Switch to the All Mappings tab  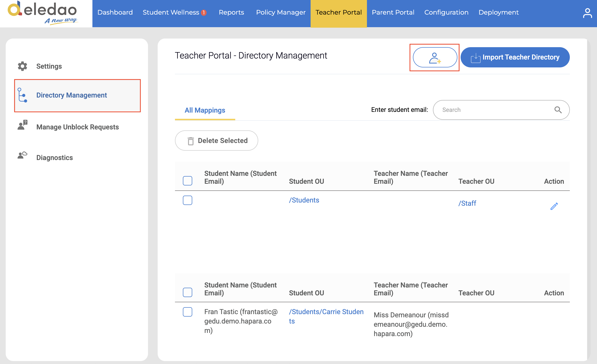tap(205, 110)
